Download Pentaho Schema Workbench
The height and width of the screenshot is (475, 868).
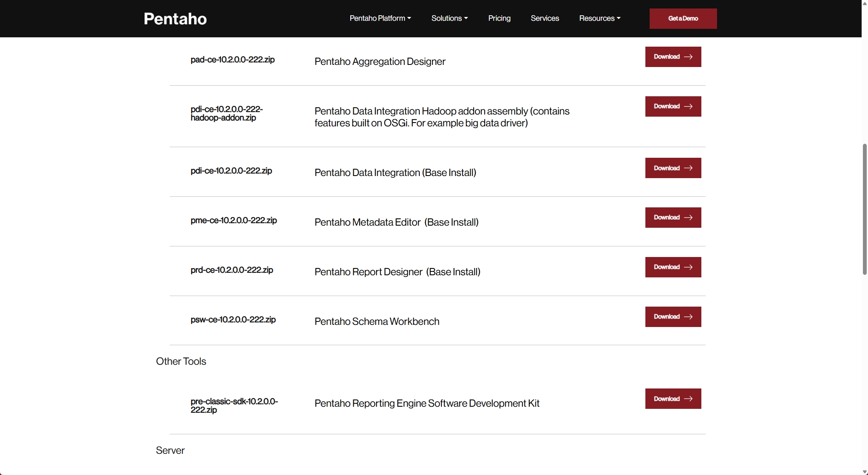pos(673,317)
